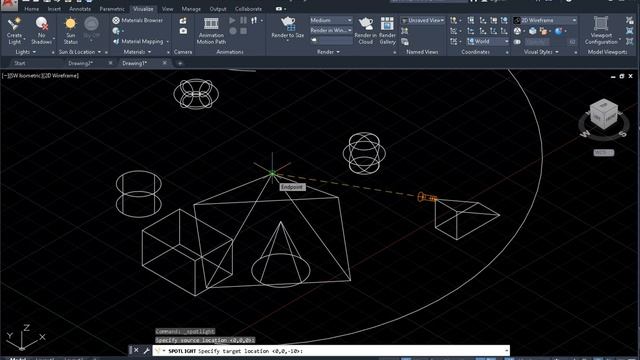Image resolution: width=640 pixels, height=360 pixels.
Task: Open the Parametric ribbon tab
Action: (x=112, y=9)
